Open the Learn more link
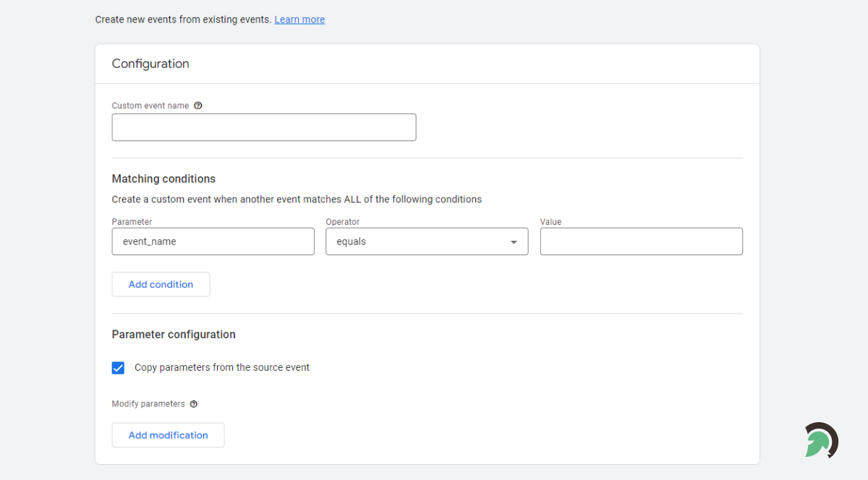 (299, 20)
